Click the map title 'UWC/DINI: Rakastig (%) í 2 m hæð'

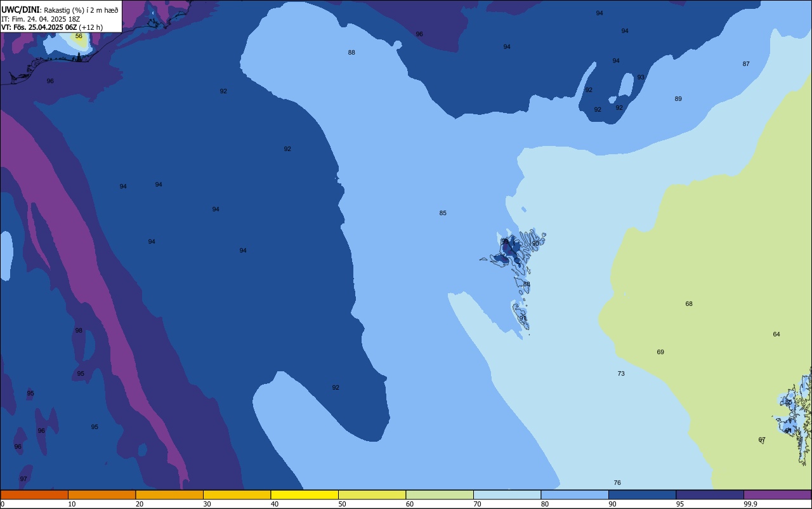[60, 10]
